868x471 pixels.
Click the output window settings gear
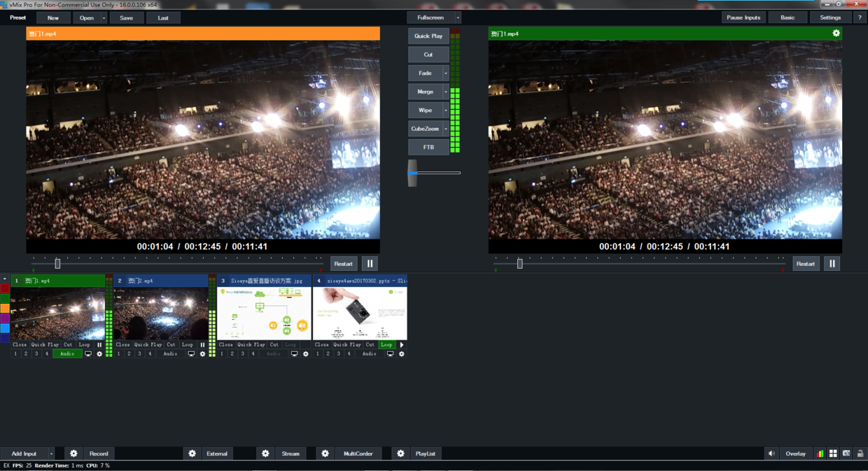pos(836,33)
